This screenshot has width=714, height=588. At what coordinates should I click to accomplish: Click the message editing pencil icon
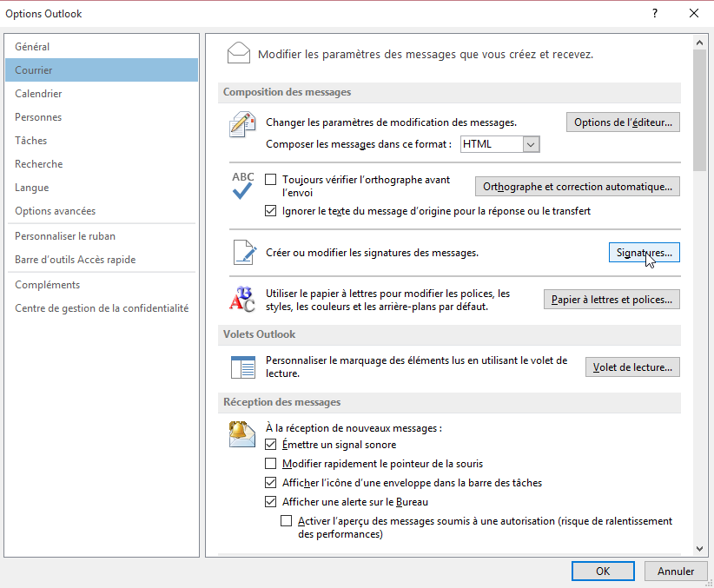242,124
